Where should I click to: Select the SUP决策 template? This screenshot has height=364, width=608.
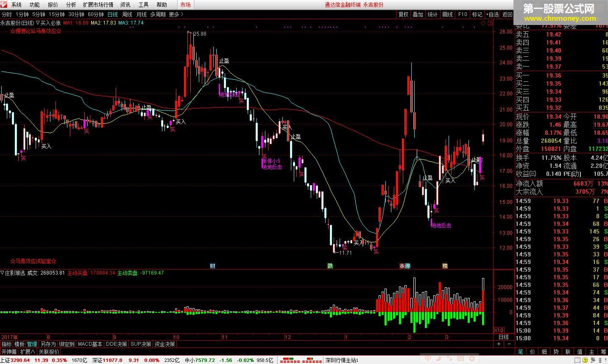coord(141,344)
